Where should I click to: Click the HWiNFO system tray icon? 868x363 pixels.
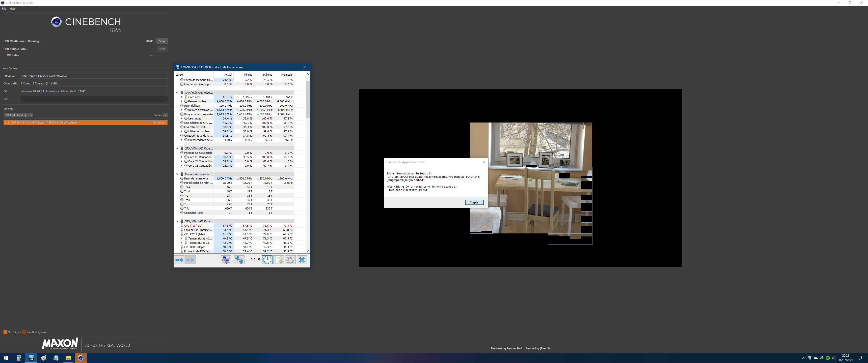[810, 358]
